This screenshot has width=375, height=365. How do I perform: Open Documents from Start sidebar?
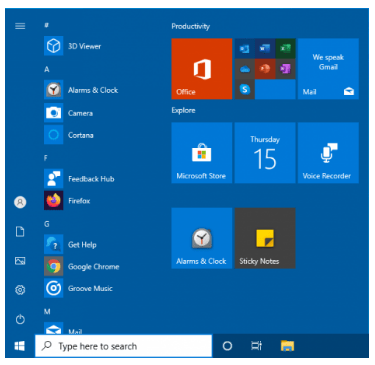coord(20,231)
